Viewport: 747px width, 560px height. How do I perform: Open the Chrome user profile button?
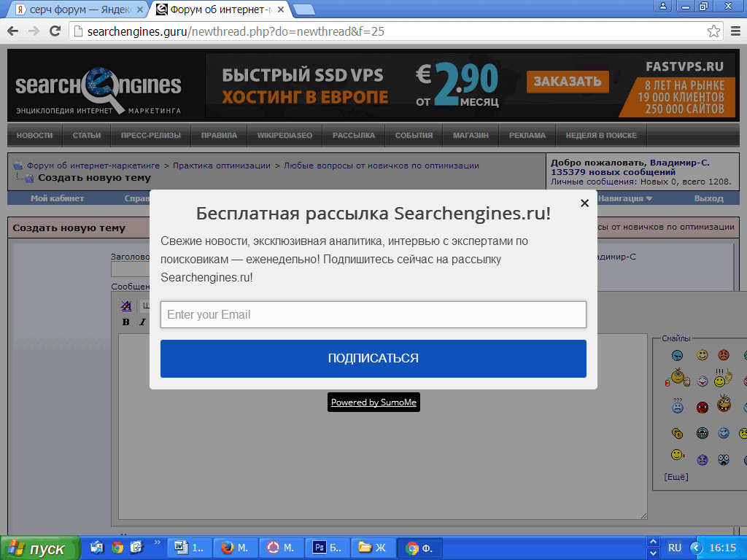(662, 6)
